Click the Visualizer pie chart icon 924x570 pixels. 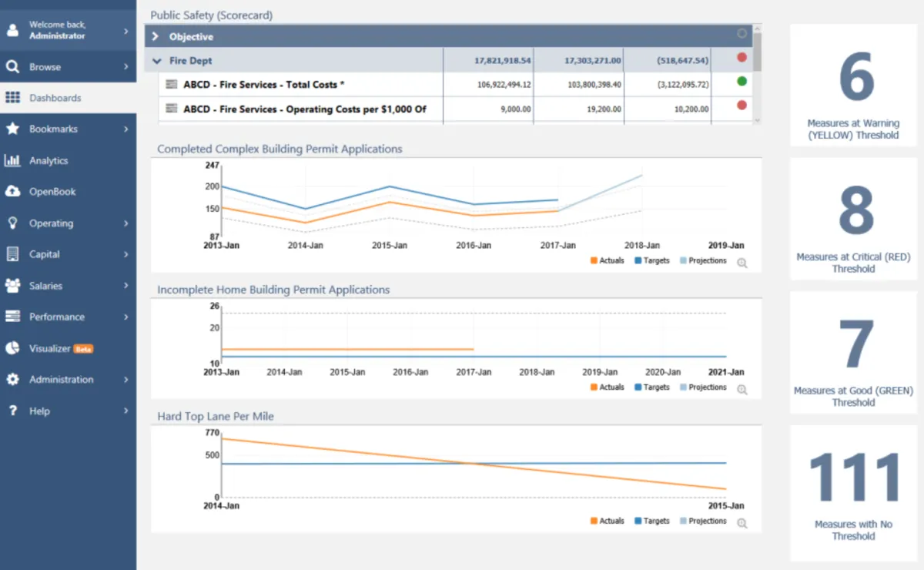tap(12, 348)
